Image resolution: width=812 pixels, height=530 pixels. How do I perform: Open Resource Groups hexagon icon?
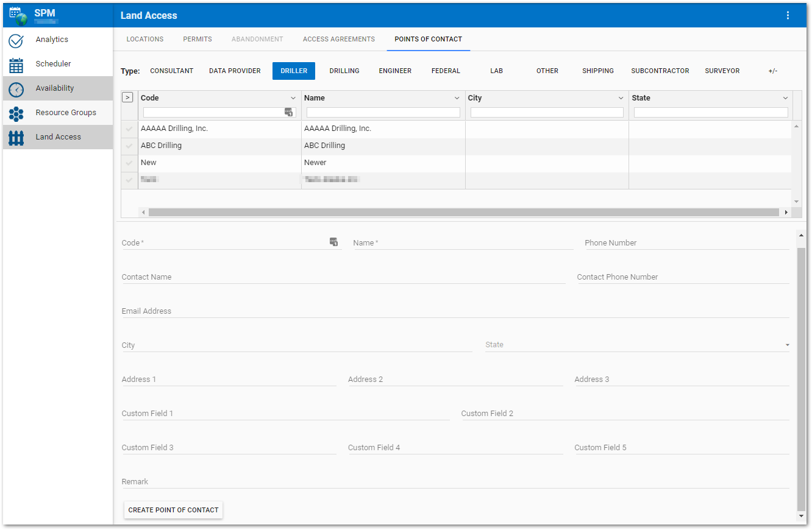pyautogui.click(x=16, y=114)
